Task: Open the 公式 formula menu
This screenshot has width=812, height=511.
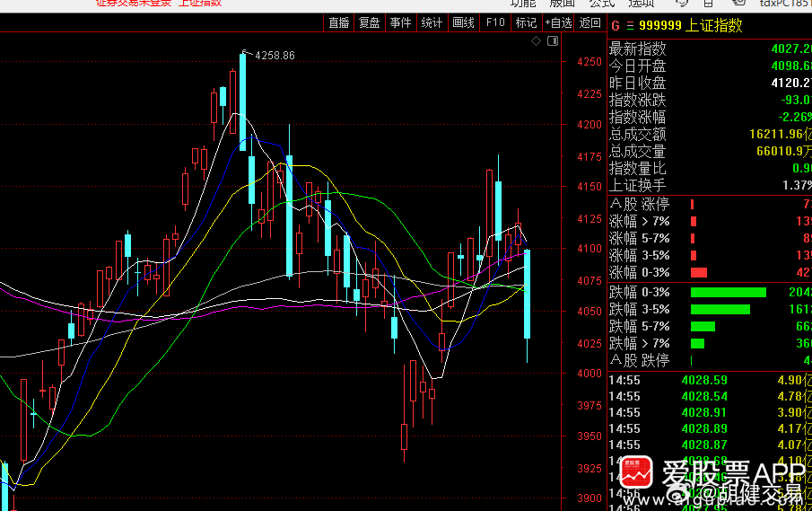Action: 602,4
